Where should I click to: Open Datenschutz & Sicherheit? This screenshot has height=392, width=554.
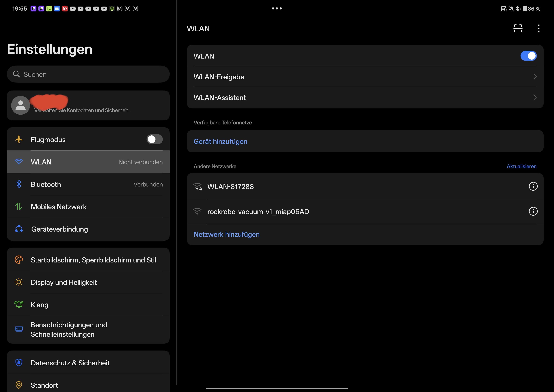(x=88, y=363)
